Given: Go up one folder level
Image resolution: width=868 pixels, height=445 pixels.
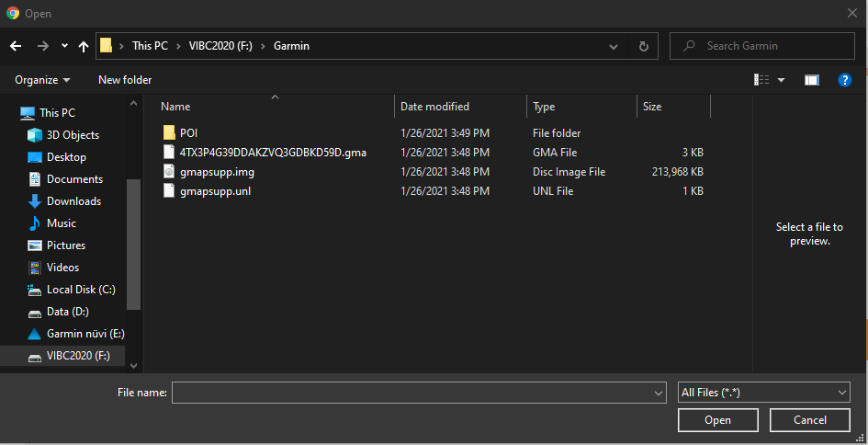Looking at the screenshot, I should point(84,47).
